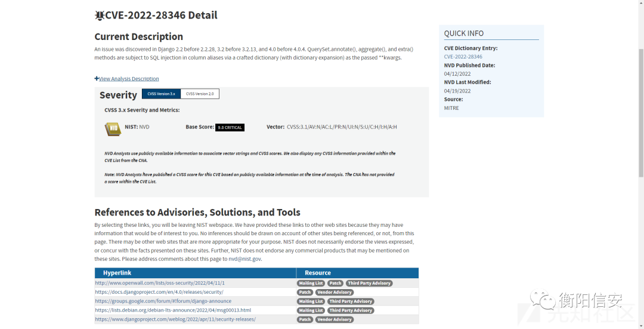Open groups.google.com django-announce link
Viewport: 644px width, 329px height.
click(x=163, y=301)
